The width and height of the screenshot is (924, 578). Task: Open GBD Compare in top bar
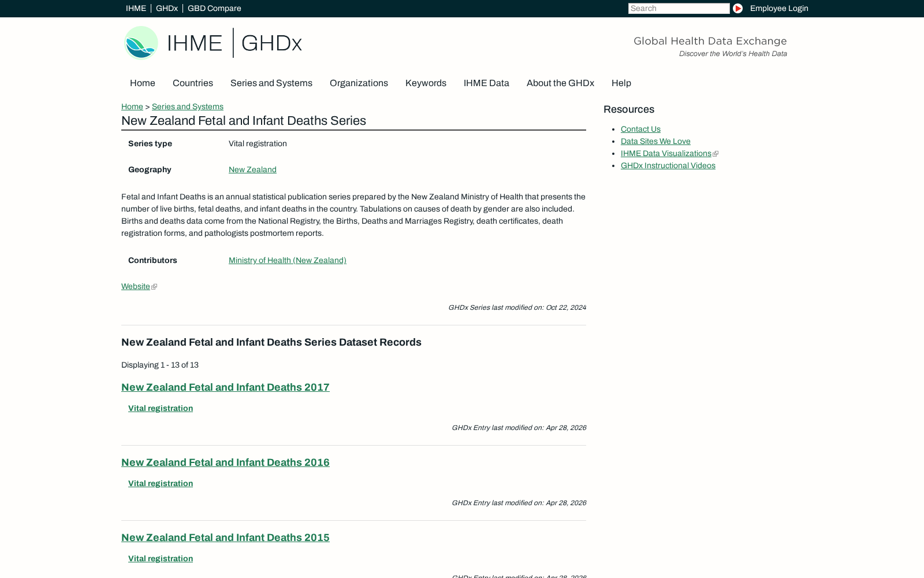pos(214,8)
